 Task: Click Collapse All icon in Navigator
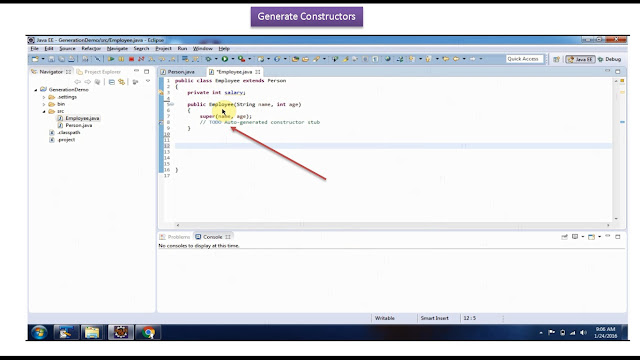[x=111, y=82]
